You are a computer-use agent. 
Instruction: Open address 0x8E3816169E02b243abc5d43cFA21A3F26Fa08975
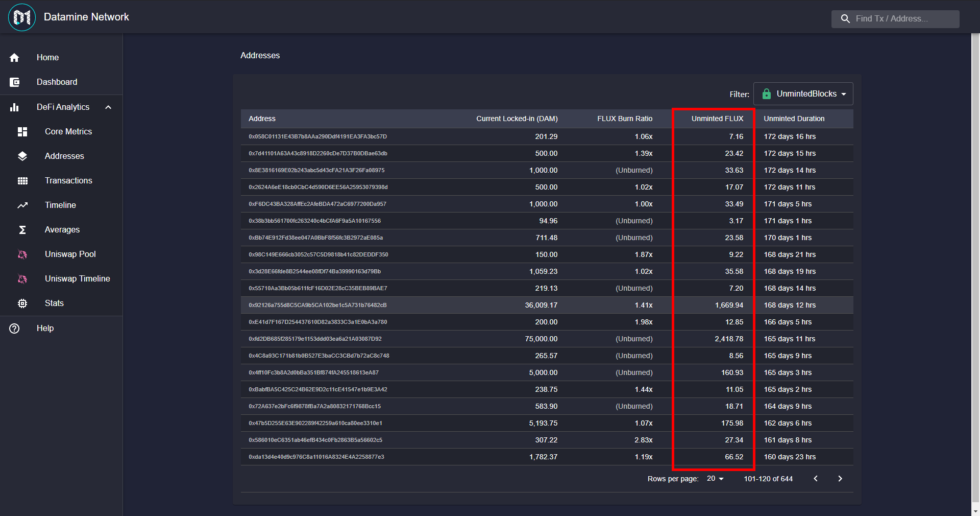pyautogui.click(x=316, y=170)
